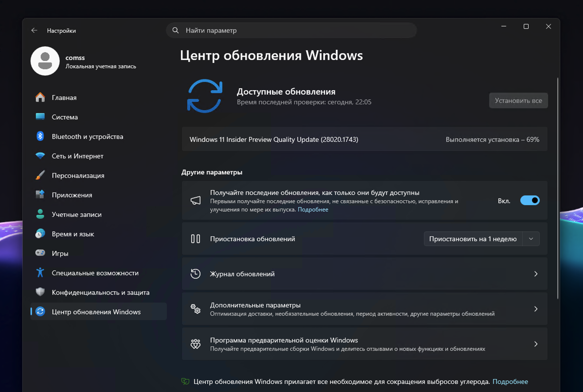583x392 pixels.
Task: Click the Приложения apps icon
Action: tap(40, 194)
